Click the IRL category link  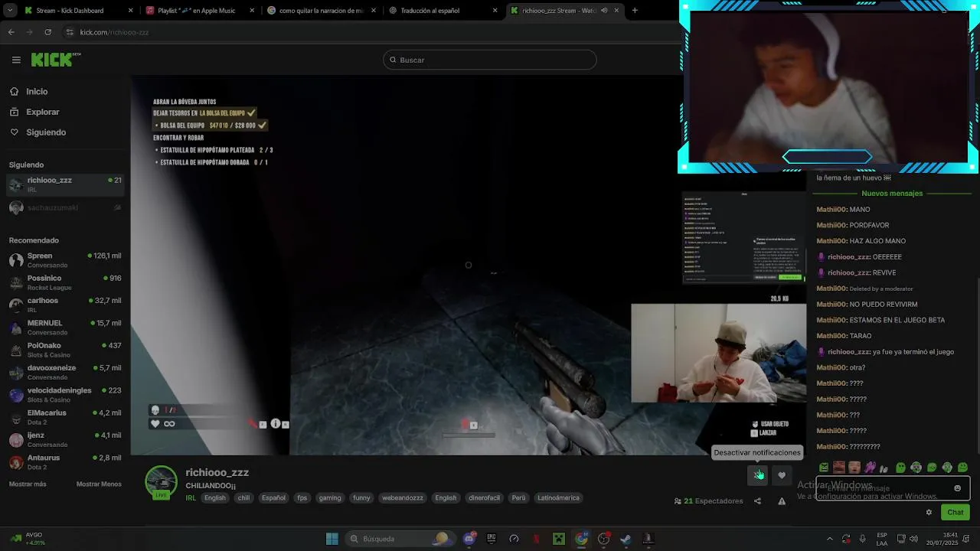click(x=191, y=498)
